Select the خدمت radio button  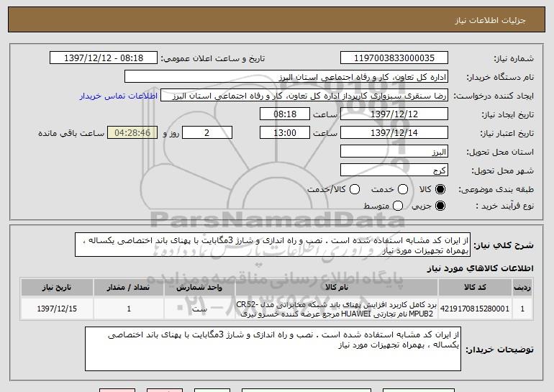[x=403, y=189]
